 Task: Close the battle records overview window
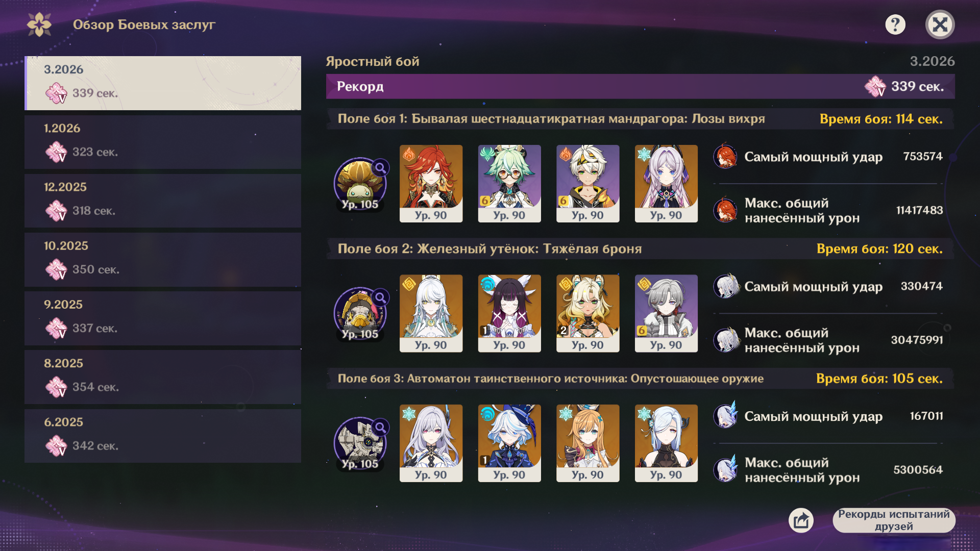[940, 24]
